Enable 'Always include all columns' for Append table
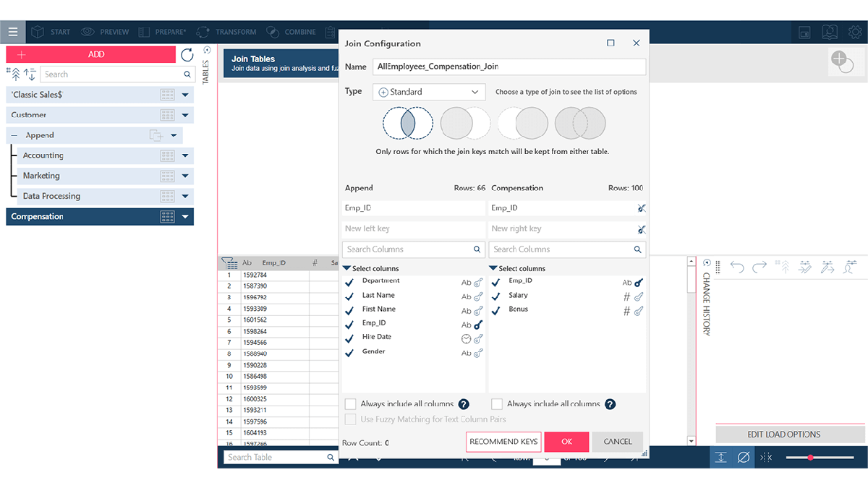The width and height of the screenshot is (868, 488). click(351, 404)
